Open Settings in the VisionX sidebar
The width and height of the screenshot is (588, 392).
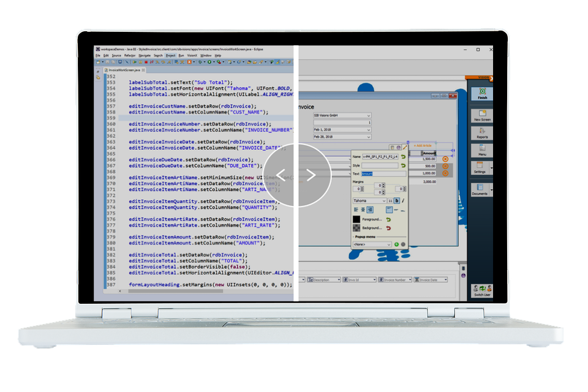coord(480,168)
